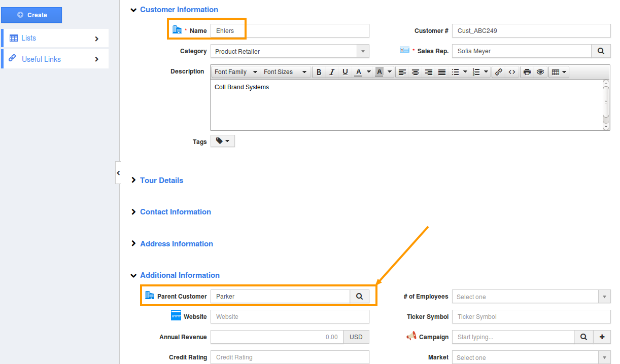Collapse the Additional Information section
620x364 pixels.
point(133,275)
